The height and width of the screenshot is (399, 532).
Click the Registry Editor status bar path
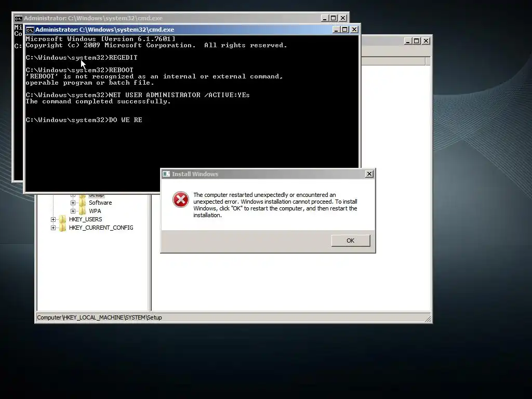pyautogui.click(x=99, y=317)
